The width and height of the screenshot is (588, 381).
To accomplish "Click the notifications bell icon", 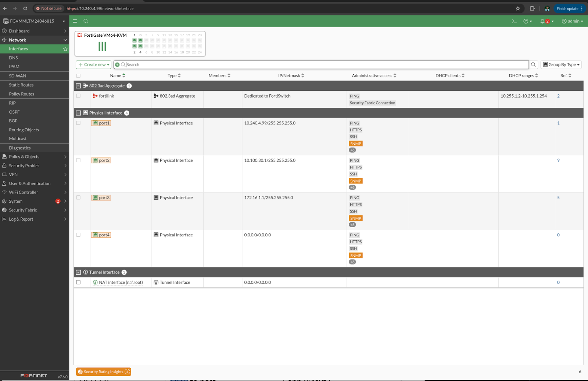I will pyautogui.click(x=542, y=21).
